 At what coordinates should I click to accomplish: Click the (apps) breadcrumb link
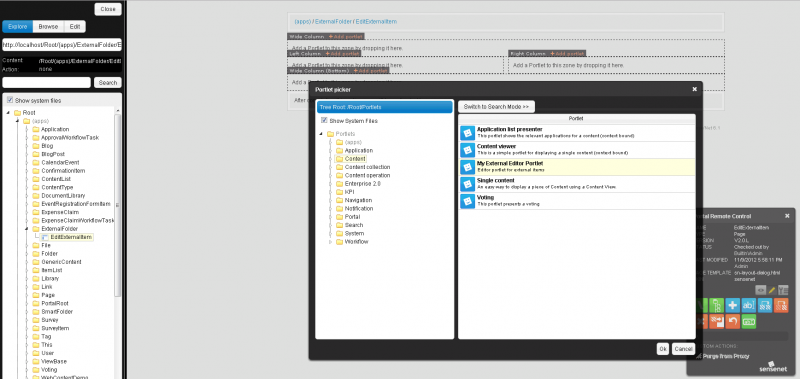pos(303,22)
